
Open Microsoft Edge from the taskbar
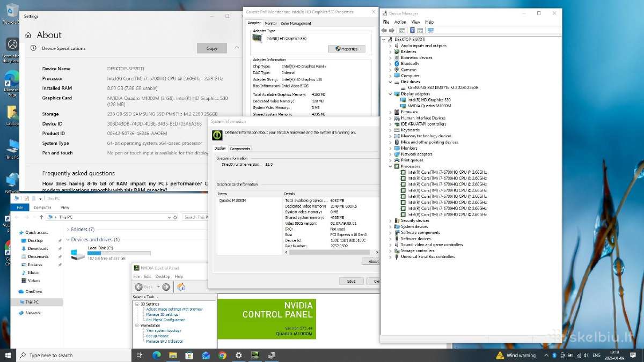pyautogui.click(x=157, y=355)
